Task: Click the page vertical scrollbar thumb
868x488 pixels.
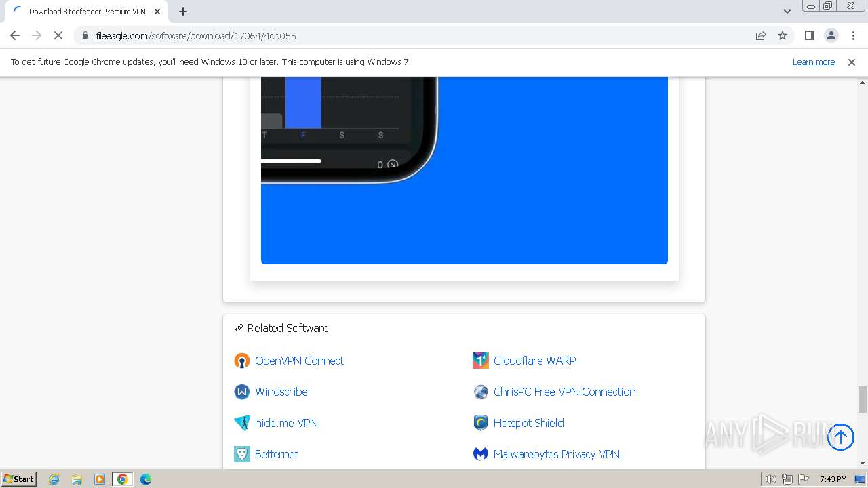Action: click(863, 399)
